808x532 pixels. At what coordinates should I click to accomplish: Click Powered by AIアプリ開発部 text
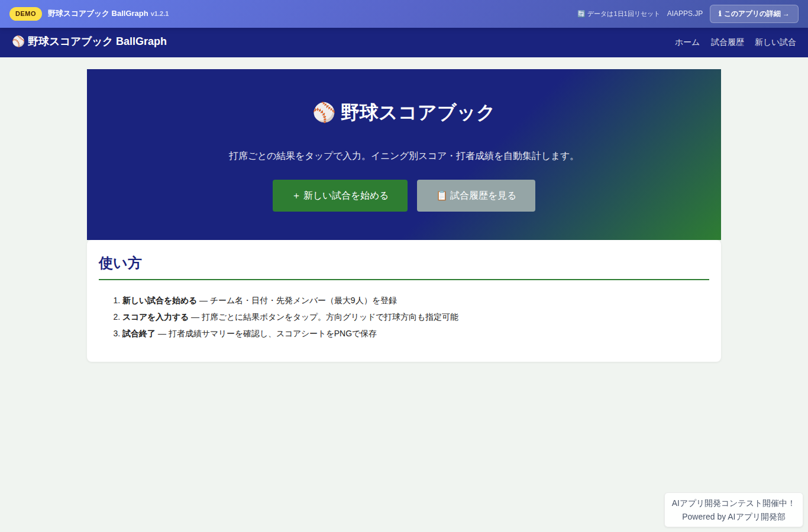[733, 517]
